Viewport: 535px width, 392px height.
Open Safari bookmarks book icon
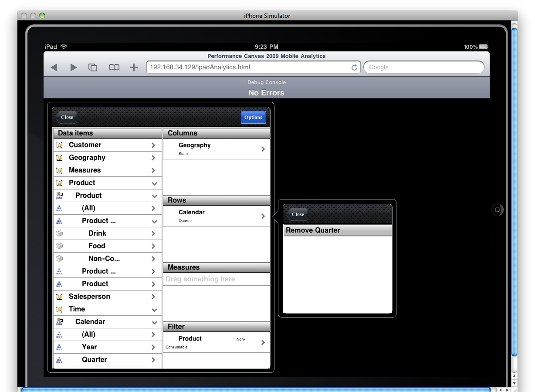coord(114,68)
